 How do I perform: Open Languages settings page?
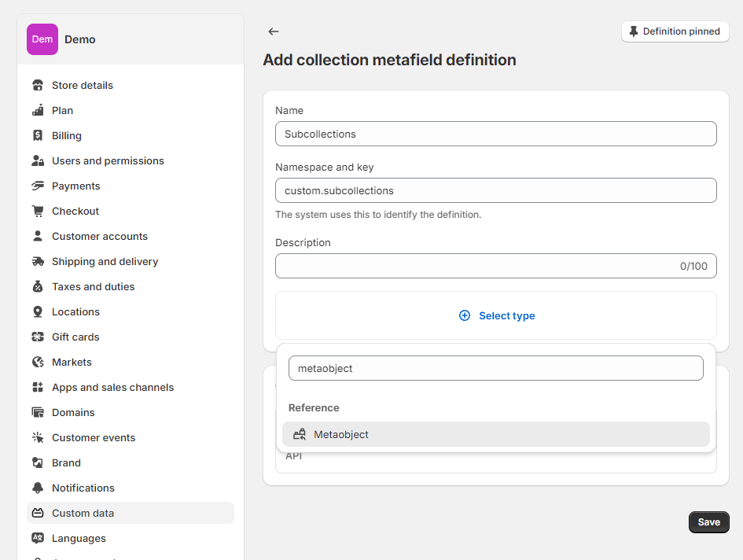(x=79, y=538)
